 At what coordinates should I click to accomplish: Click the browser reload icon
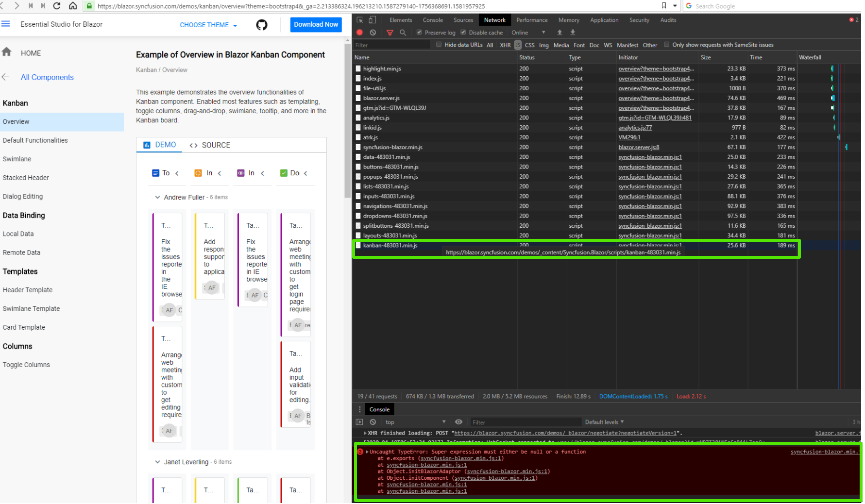coord(57,6)
